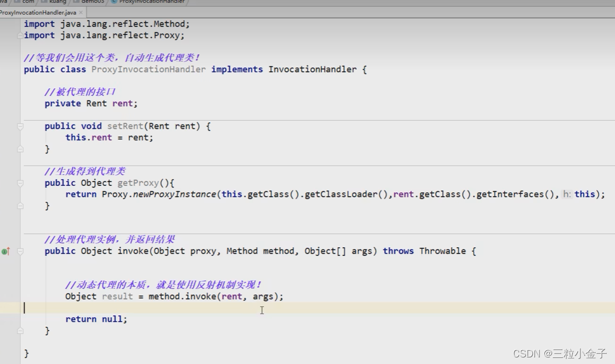Click the comment 等我们会用这个类，自动生成代理类
This screenshot has height=364, width=615.
click(112, 58)
